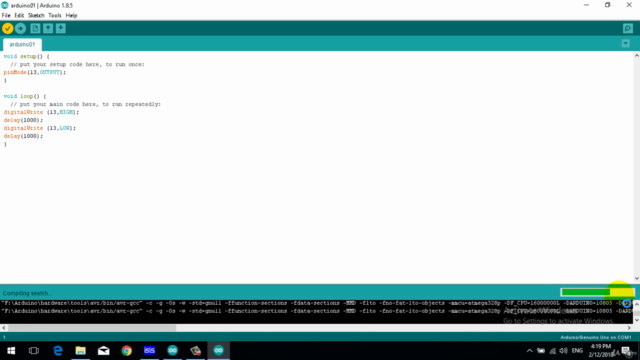Open the Sketch menu
This screenshot has height=360, width=640.
click(x=36, y=16)
